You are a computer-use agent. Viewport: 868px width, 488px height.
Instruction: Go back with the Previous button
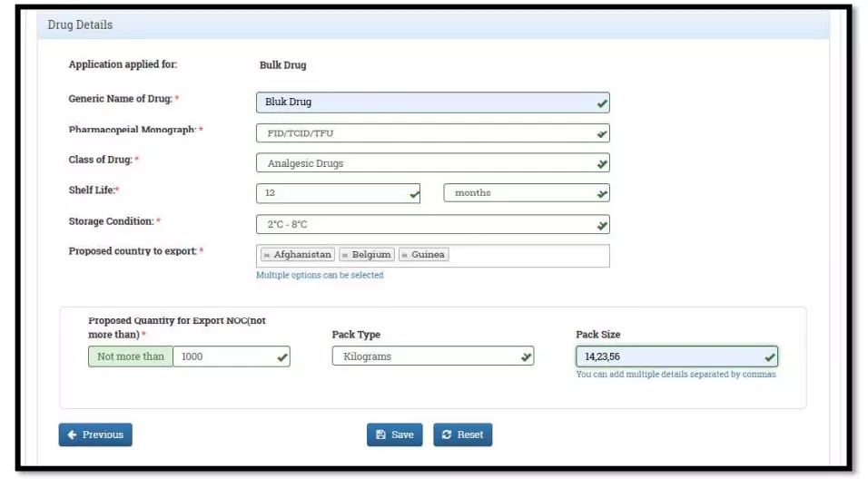[95, 434]
